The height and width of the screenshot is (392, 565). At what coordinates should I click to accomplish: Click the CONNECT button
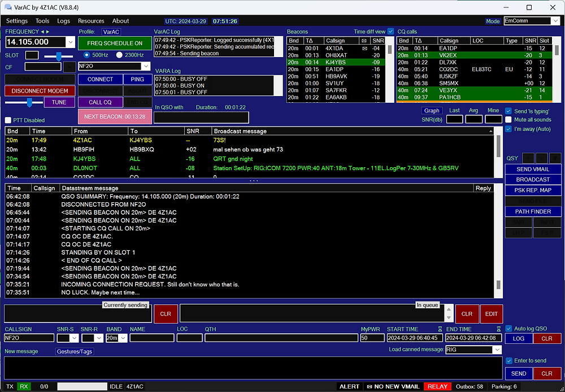(x=100, y=79)
